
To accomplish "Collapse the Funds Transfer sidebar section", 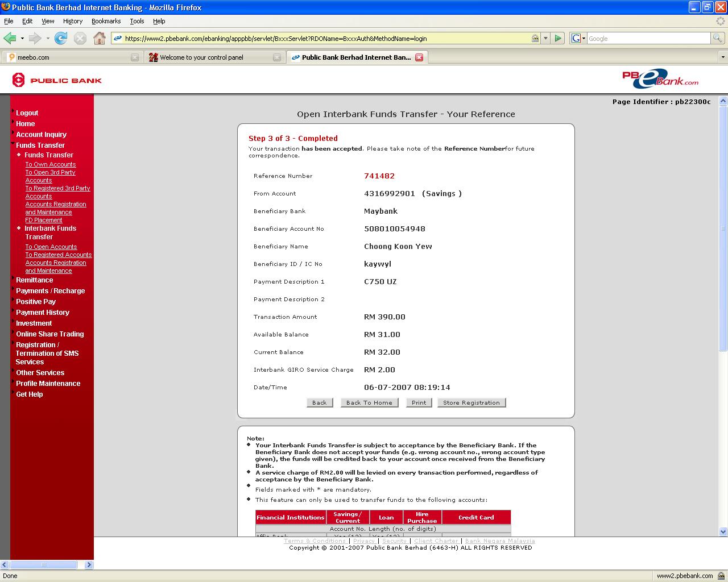I will click(x=40, y=145).
